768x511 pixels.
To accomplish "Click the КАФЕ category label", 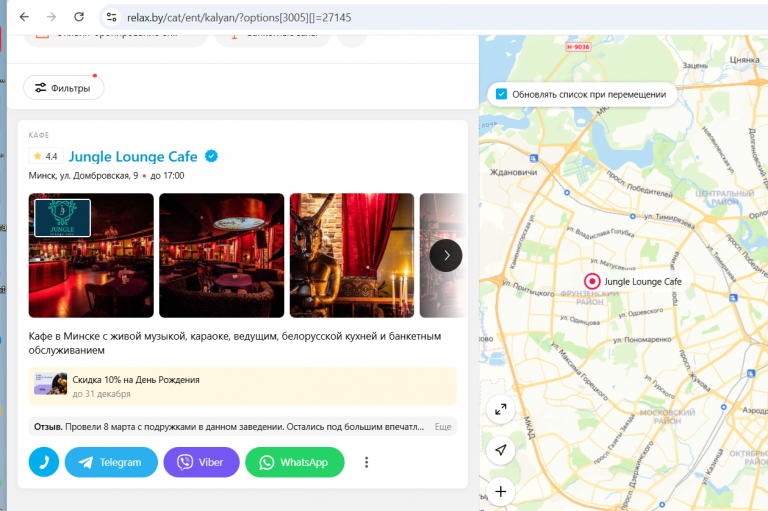I will click(x=39, y=135).
